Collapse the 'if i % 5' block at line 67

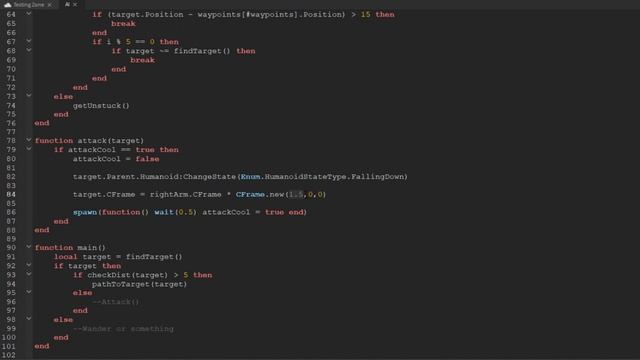(x=29, y=41)
